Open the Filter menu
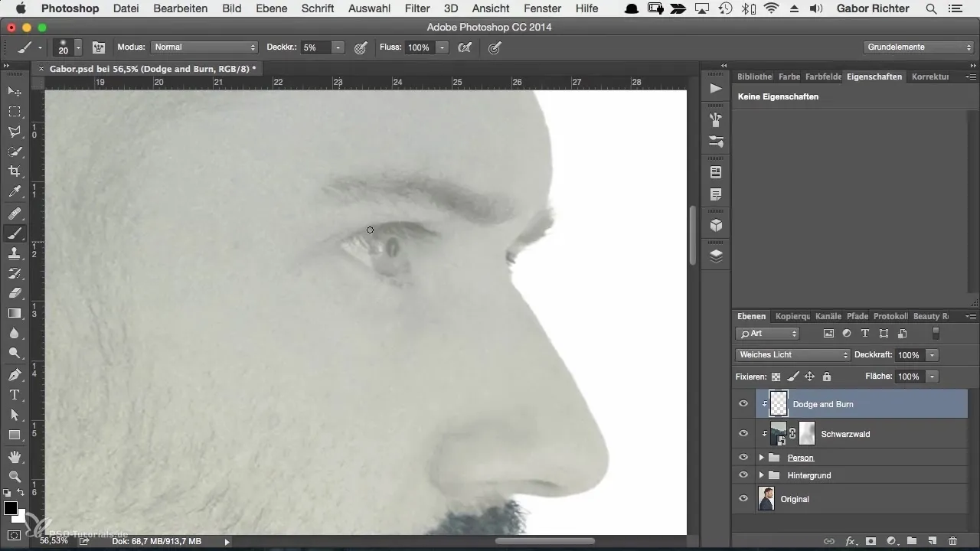The height and width of the screenshot is (551, 980). (417, 8)
